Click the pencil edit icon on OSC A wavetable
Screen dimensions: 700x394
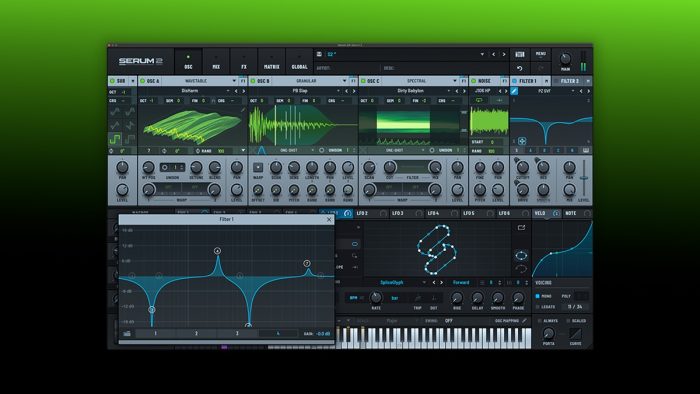(243, 110)
